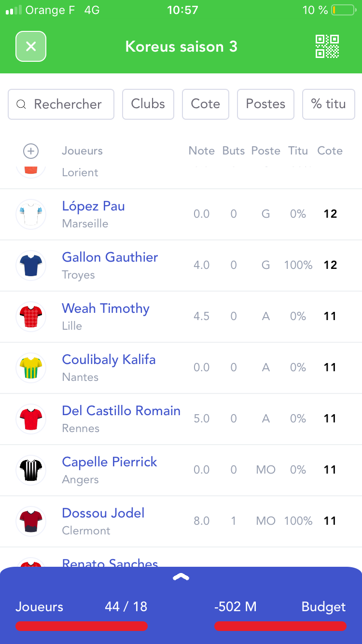362x644 pixels.
Task: Tap López Pau's white Marseille jersey icon
Action: (31, 214)
